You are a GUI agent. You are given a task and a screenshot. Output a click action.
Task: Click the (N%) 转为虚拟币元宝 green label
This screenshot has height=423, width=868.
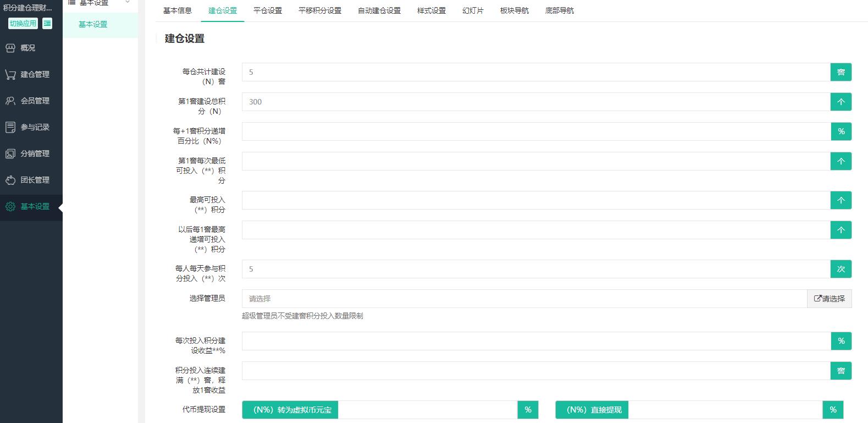(x=290, y=410)
